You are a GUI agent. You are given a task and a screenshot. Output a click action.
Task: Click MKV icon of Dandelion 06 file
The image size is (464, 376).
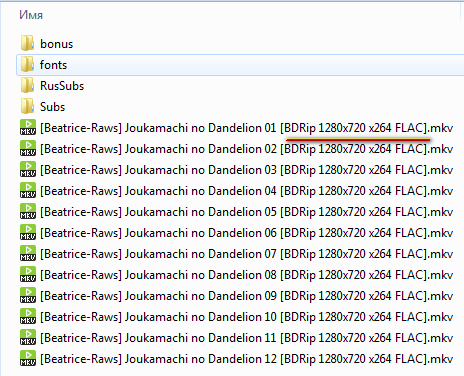(28, 233)
